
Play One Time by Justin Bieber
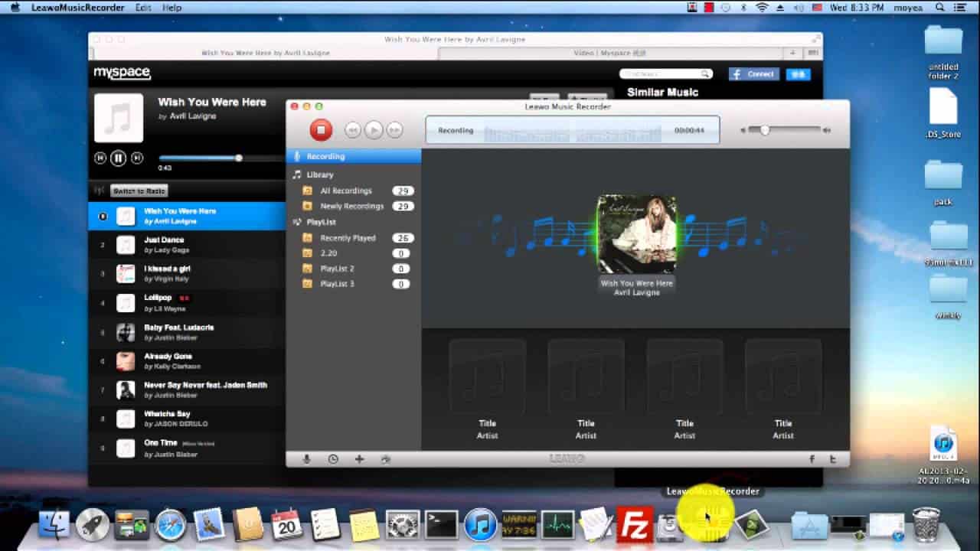point(187,448)
